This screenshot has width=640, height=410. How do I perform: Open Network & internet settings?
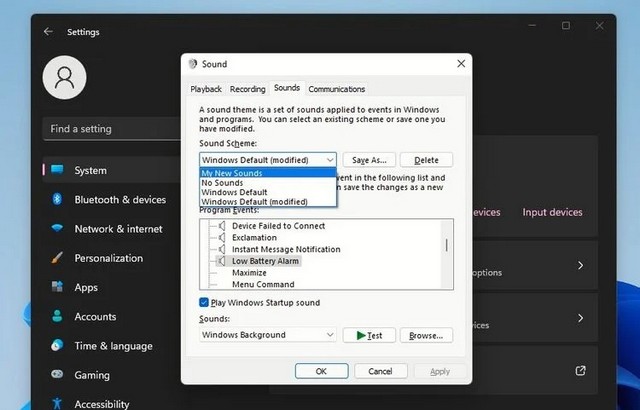[x=111, y=229]
